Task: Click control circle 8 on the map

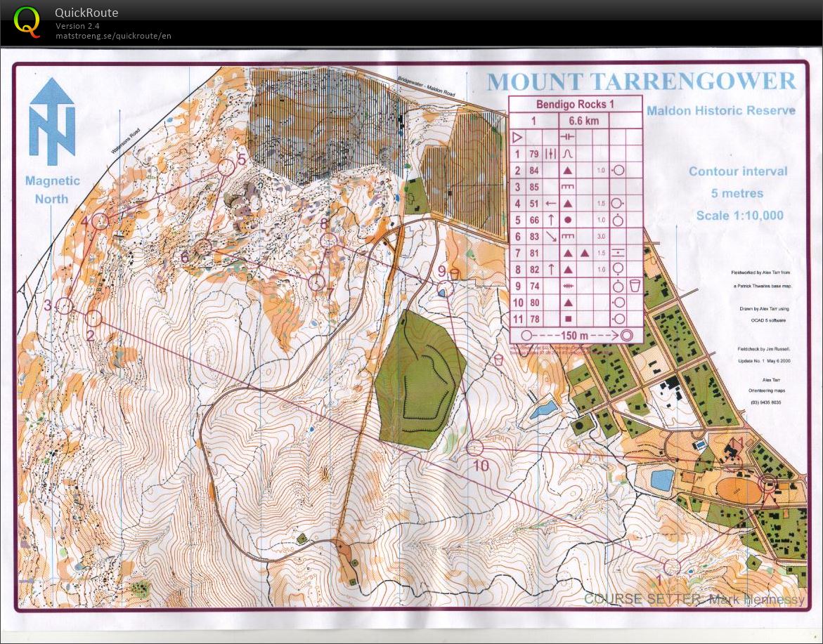Action: coord(328,241)
